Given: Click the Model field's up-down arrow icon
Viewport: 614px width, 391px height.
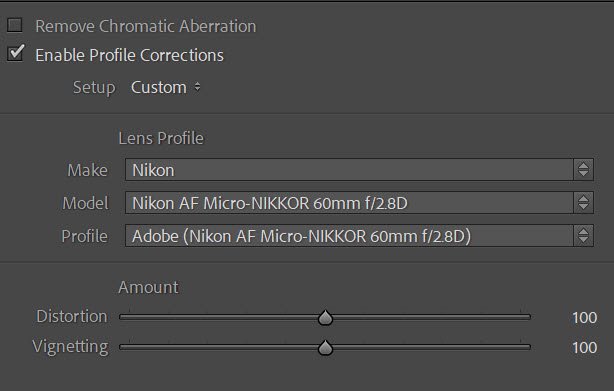Looking at the screenshot, I should (x=583, y=202).
